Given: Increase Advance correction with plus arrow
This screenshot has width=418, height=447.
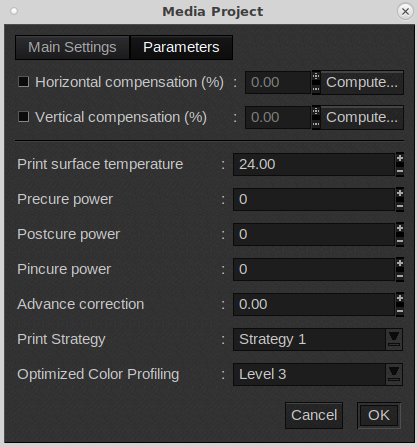Looking at the screenshot, I should 400,299.
